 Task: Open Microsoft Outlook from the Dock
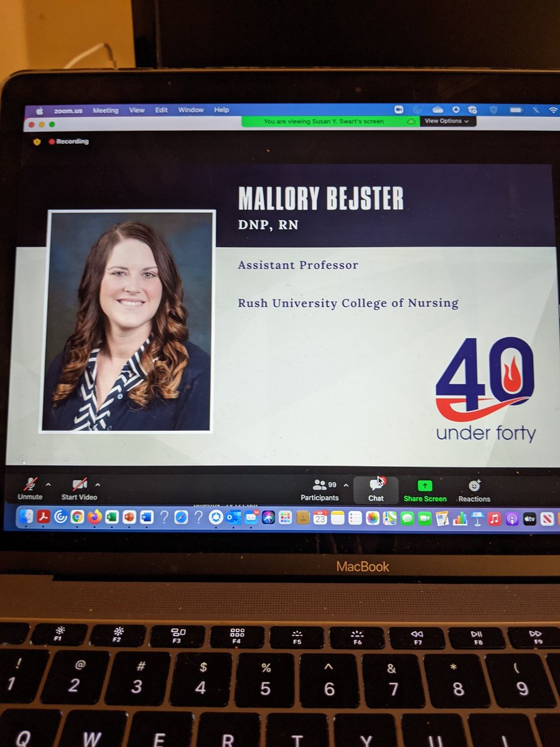[233, 517]
